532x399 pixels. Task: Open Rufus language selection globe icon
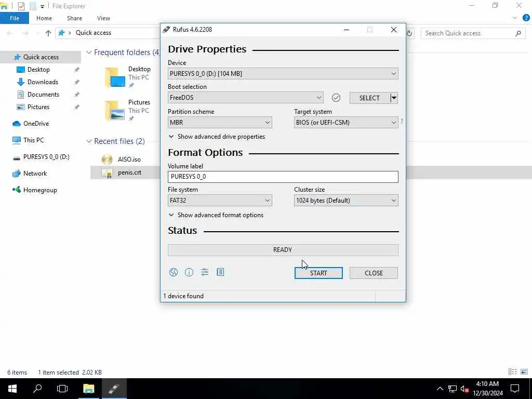pos(174,272)
